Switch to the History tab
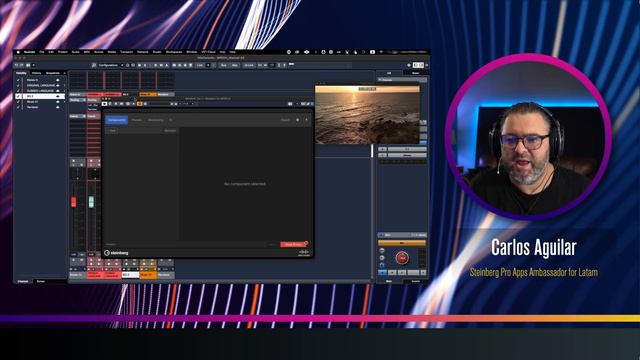The image size is (640, 360). (37, 73)
